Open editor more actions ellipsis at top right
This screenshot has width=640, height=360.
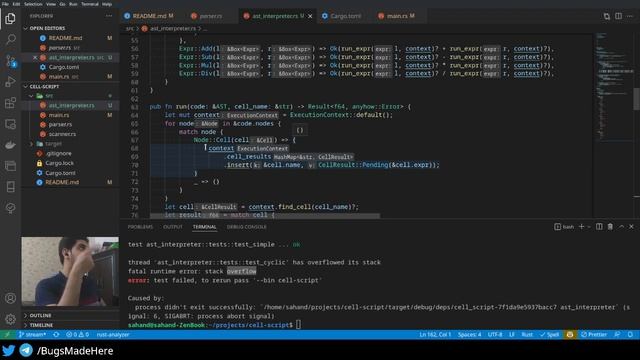click(x=630, y=16)
